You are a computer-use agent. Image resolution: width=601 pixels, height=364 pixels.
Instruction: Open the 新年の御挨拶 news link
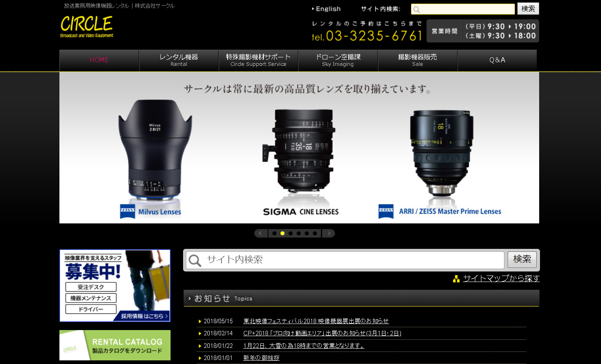pos(261,358)
